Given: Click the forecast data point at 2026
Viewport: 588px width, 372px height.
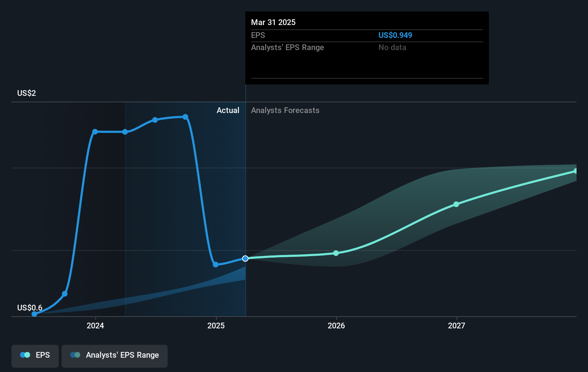Looking at the screenshot, I should [x=336, y=253].
